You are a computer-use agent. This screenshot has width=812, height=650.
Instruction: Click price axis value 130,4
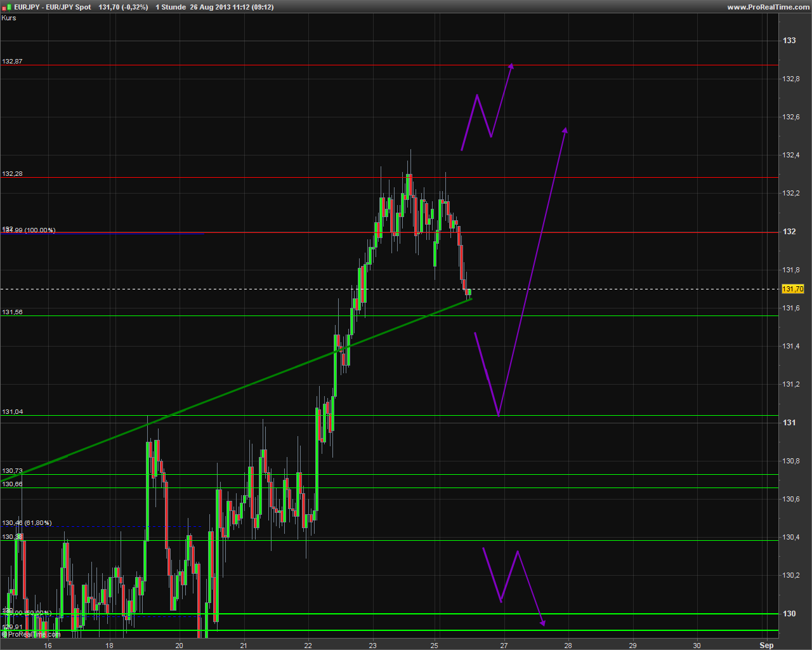(x=791, y=537)
